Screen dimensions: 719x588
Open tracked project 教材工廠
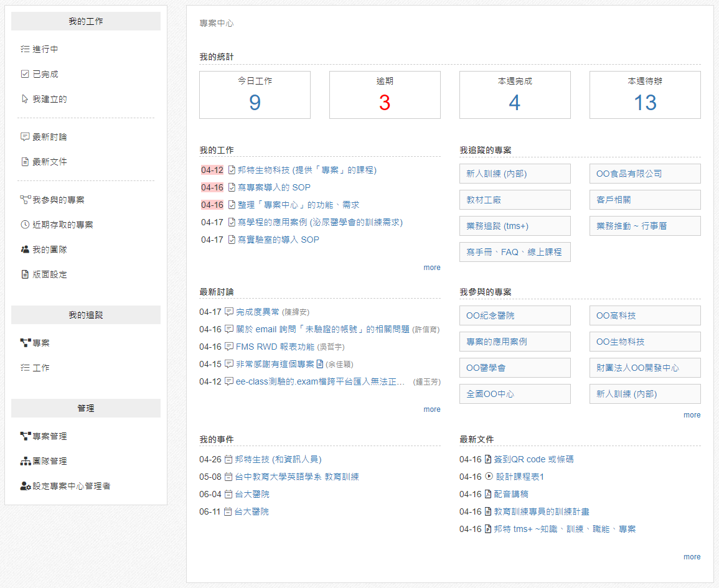point(515,200)
